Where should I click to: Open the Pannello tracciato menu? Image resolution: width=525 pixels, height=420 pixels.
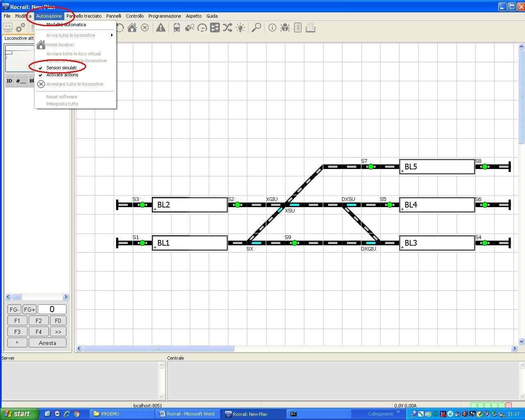coord(84,16)
